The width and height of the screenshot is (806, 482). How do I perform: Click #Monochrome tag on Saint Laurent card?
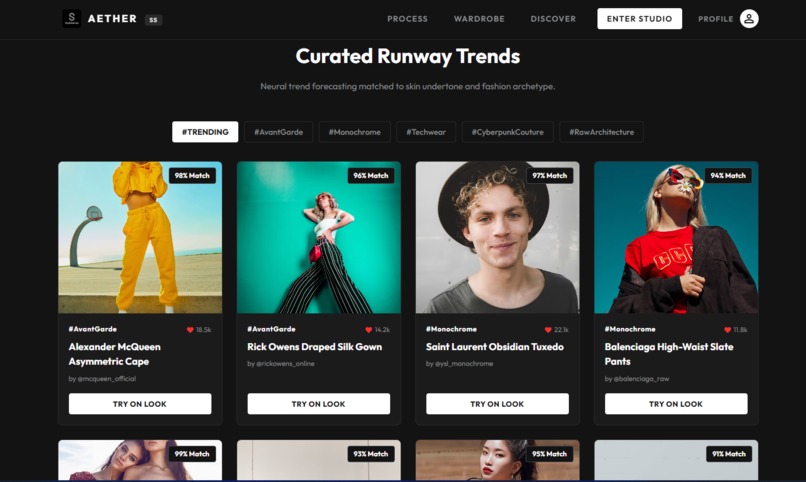[x=451, y=329]
